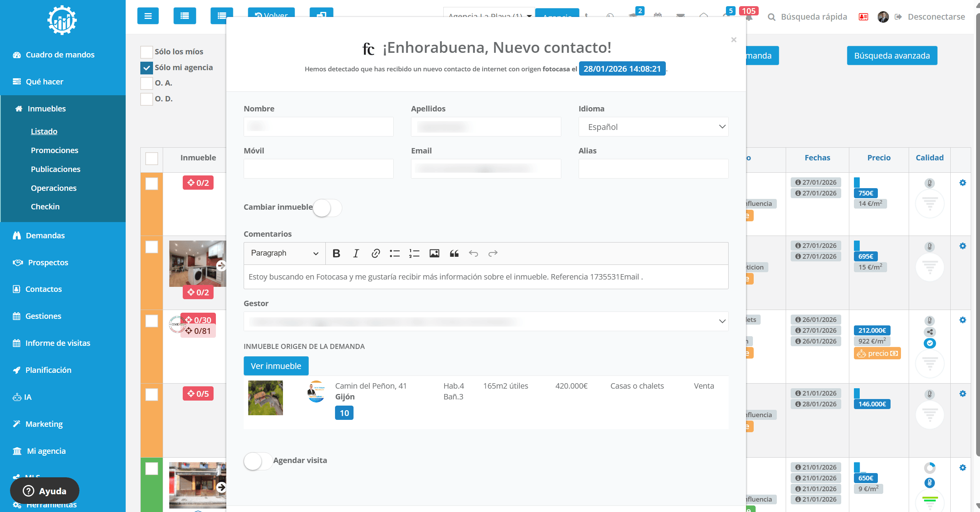Image resolution: width=980 pixels, height=512 pixels.
Task: Open the Paragraph style dropdown
Action: click(x=284, y=253)
